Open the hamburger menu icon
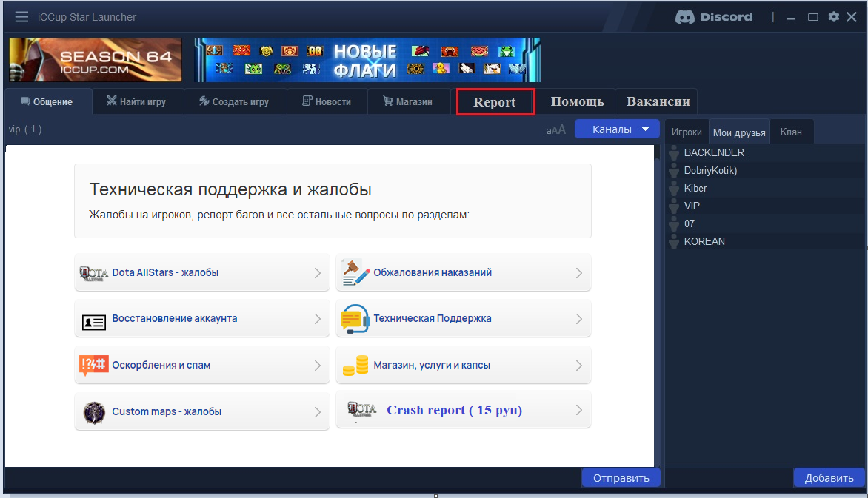 tap(21, 16)
